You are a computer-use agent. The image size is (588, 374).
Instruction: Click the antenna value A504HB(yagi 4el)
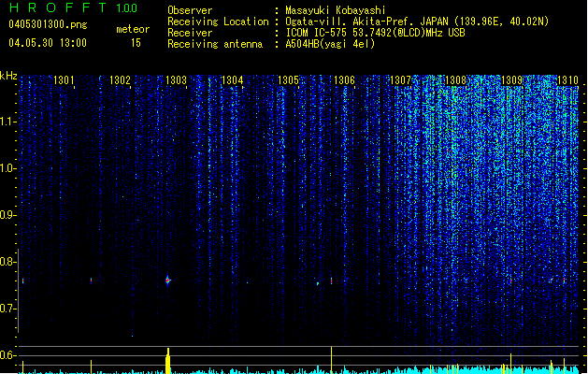tap(330, 44)
